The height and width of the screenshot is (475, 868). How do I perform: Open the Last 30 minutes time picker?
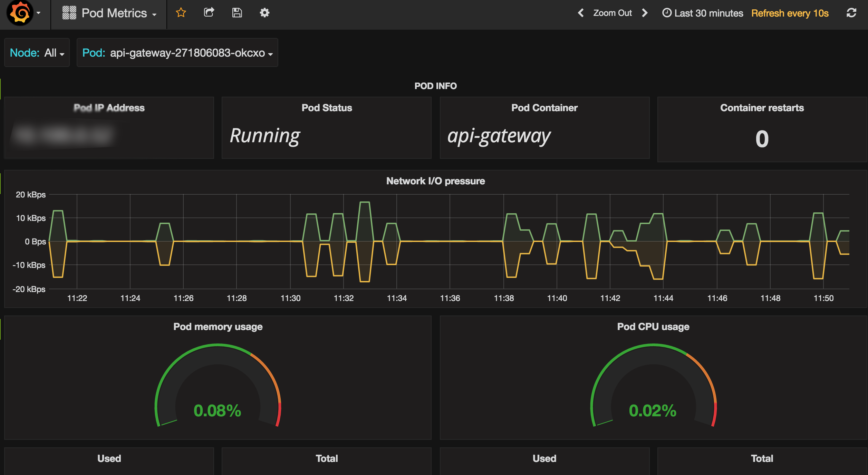pyautogui.click(x=703, y=13)
